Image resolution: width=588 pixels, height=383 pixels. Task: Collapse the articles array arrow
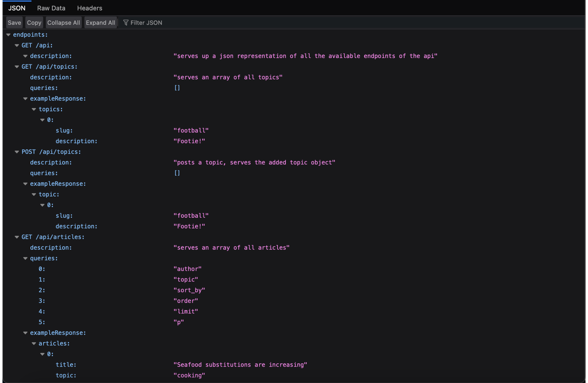tap(34, 344)
